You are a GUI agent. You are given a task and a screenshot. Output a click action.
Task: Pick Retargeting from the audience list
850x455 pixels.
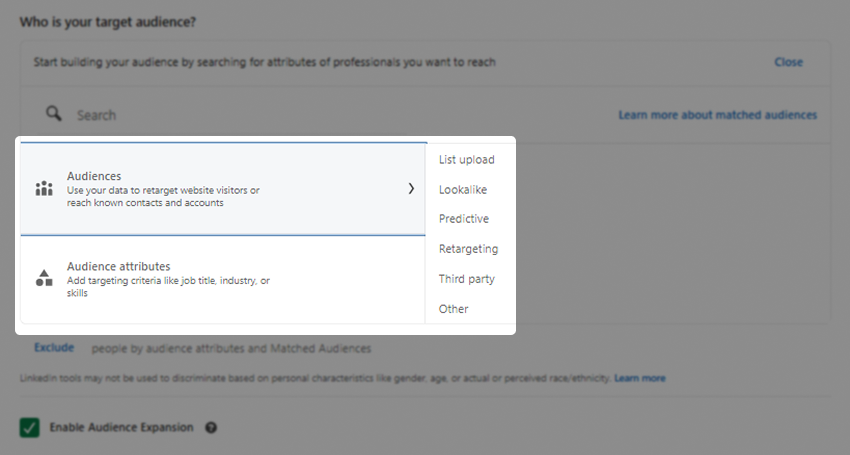pyautogui.click(x=468, y=249)
